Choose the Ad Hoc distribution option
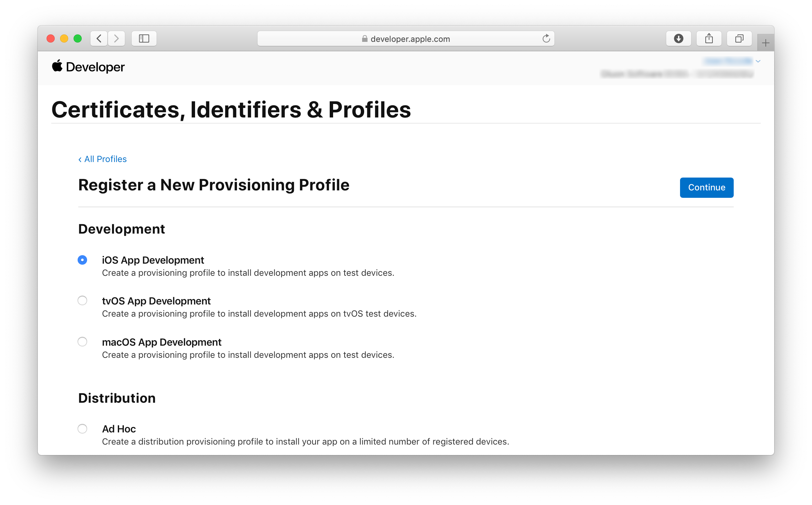This screenshot has width=812, height=505. tap(82, 429)
